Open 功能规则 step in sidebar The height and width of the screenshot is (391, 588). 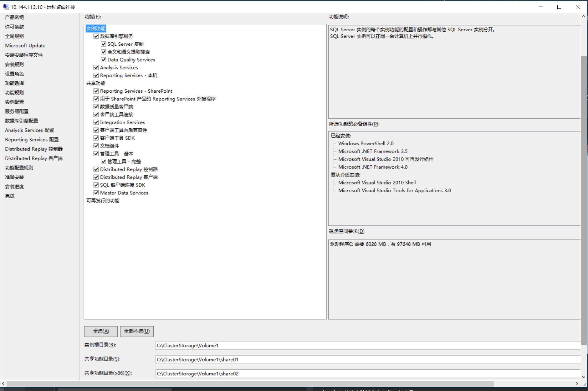[x=14, y=93]
